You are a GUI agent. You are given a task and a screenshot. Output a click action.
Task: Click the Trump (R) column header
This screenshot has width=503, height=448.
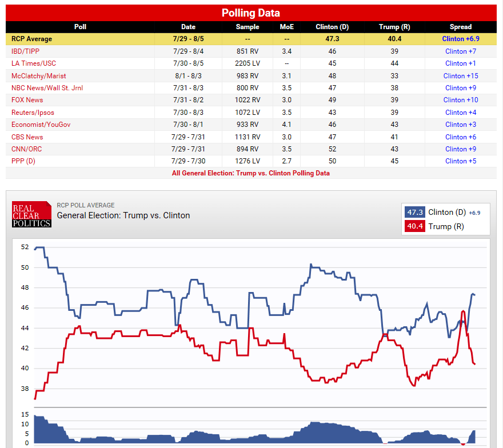coord(394,27)
